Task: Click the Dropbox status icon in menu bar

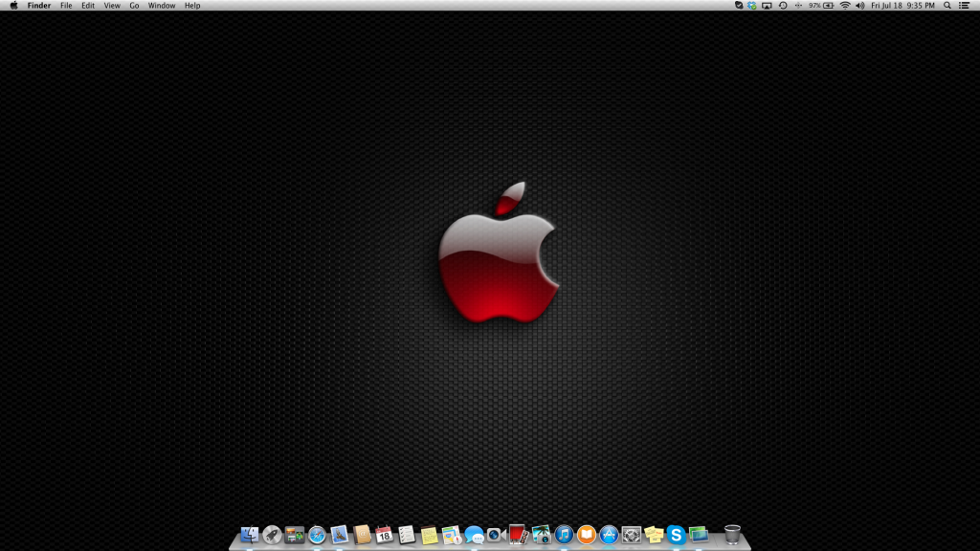Action: point(752,6)
